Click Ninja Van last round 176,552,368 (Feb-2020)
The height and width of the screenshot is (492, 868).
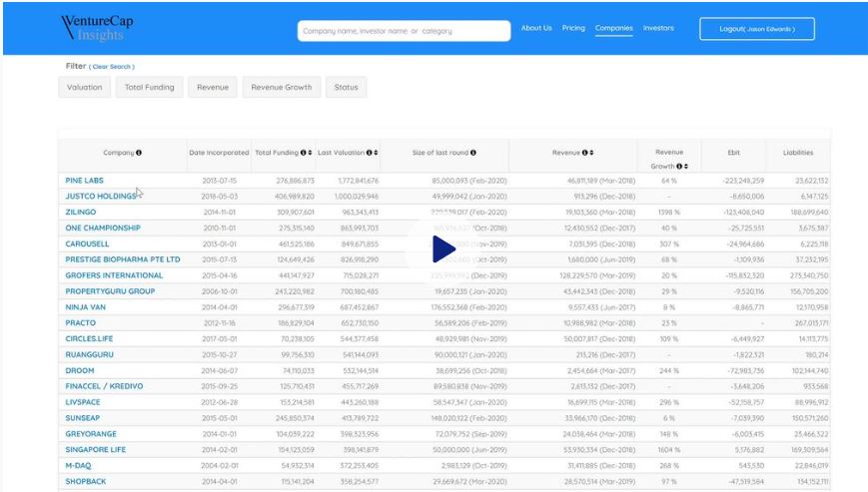tap(468, 307)
